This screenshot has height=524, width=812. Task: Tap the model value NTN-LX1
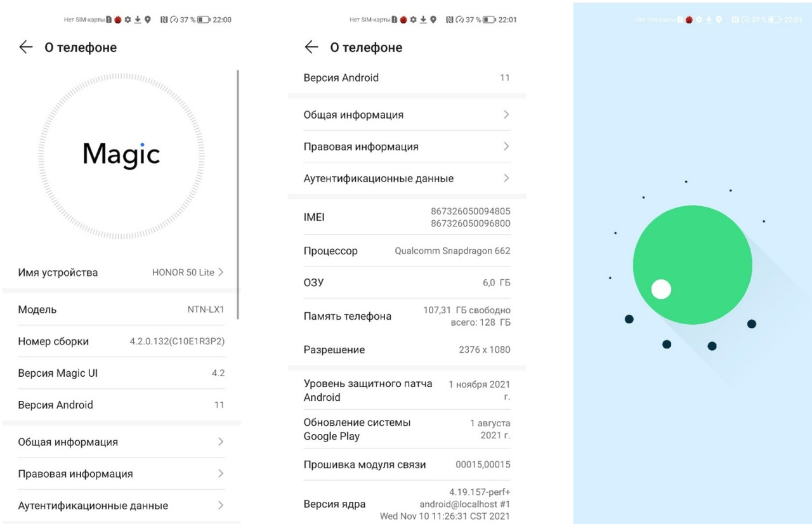point(206,310)
